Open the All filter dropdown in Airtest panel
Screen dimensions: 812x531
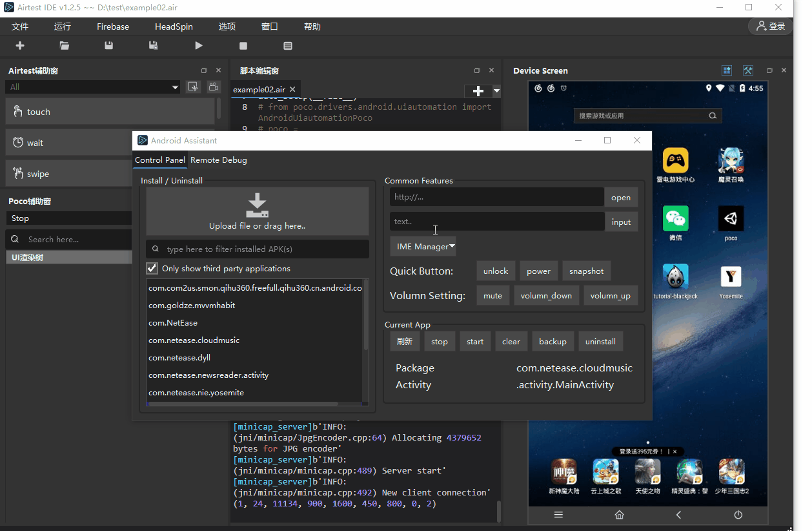click(x=93, y=87)
